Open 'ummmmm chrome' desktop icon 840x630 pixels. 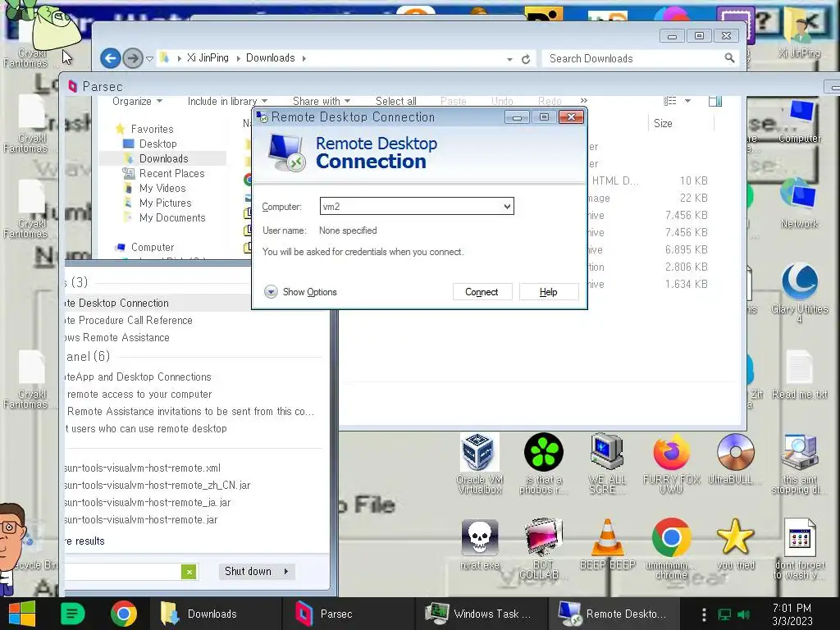[x=671, y=548]
